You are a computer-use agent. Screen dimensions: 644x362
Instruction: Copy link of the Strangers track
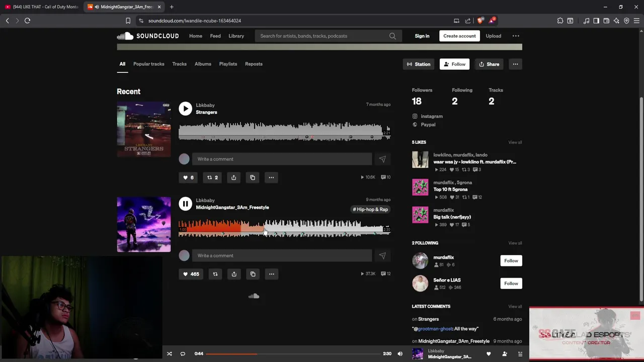click(x=253, y=177)
